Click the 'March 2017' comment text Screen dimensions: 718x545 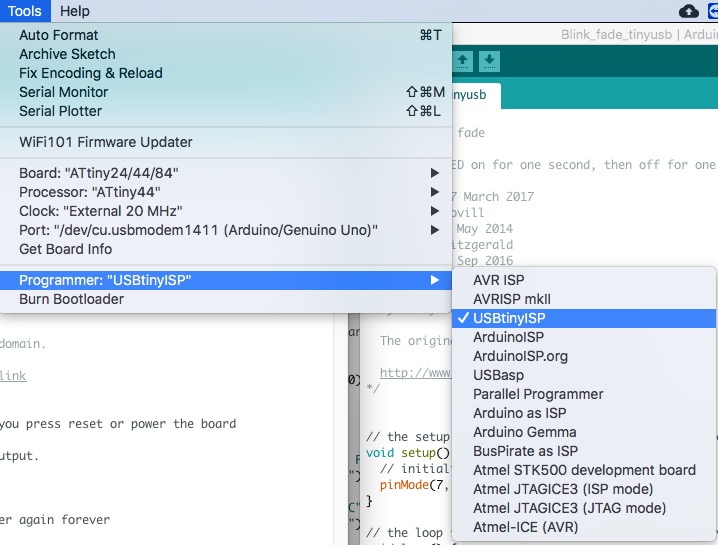tap(499, 197)
